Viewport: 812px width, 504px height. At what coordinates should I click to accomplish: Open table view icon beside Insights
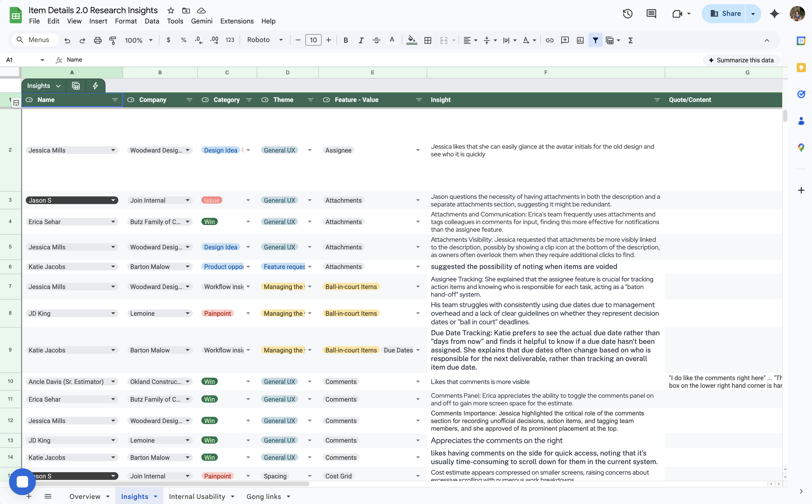76,86
